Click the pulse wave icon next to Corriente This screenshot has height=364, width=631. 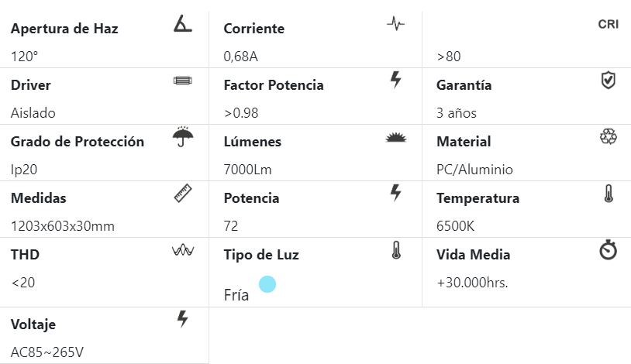[x=395, y=24]
